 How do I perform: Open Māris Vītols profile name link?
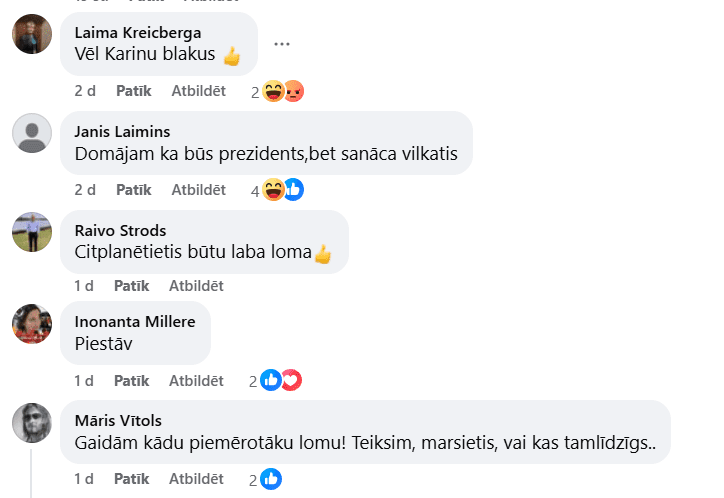118,420
